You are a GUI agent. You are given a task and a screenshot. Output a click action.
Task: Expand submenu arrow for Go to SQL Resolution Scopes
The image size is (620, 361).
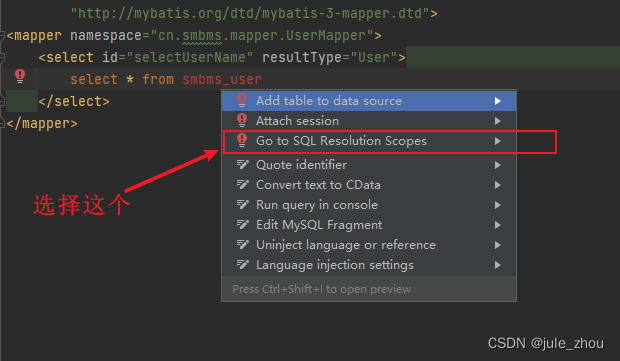point(497,141)
